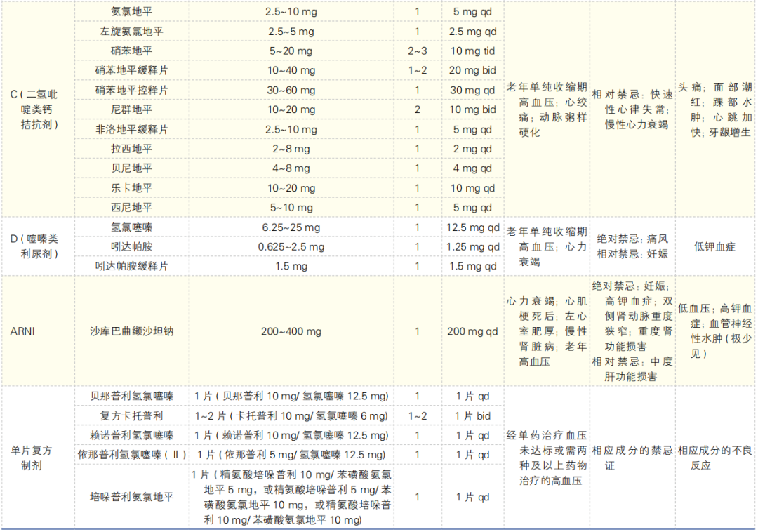Select the 12.5 mg qd starting dose cell
Viewport: 758px width, 532px height.
pos(472,227)
